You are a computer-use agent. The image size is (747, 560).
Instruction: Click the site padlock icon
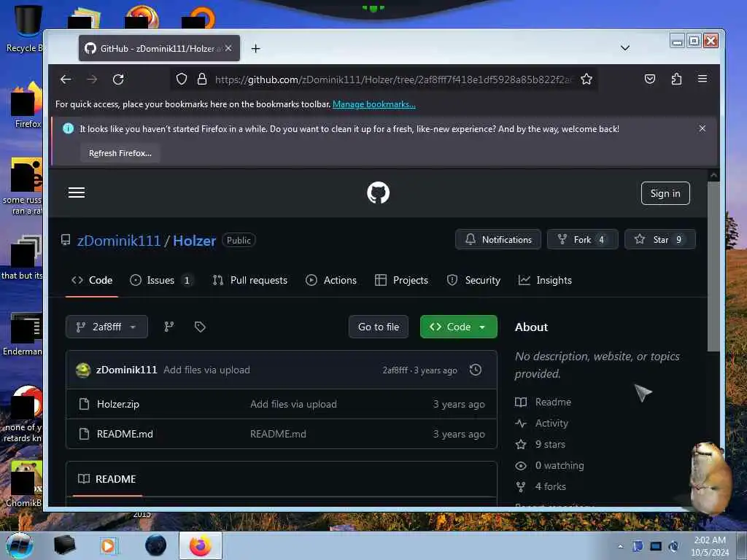[x=202, y=79]
